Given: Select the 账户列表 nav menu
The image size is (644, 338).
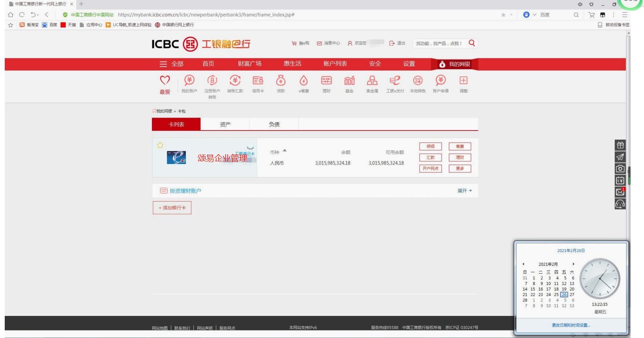Looking at the screenshot, I should pos(335,64).
